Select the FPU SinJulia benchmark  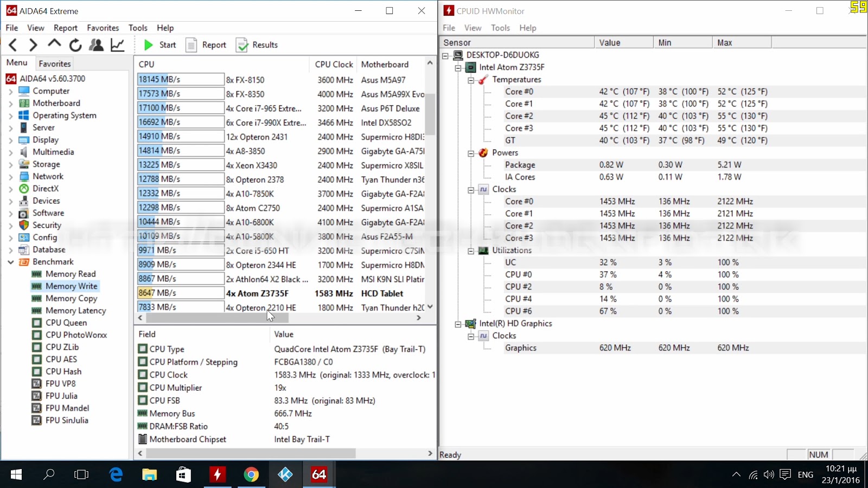67,420
